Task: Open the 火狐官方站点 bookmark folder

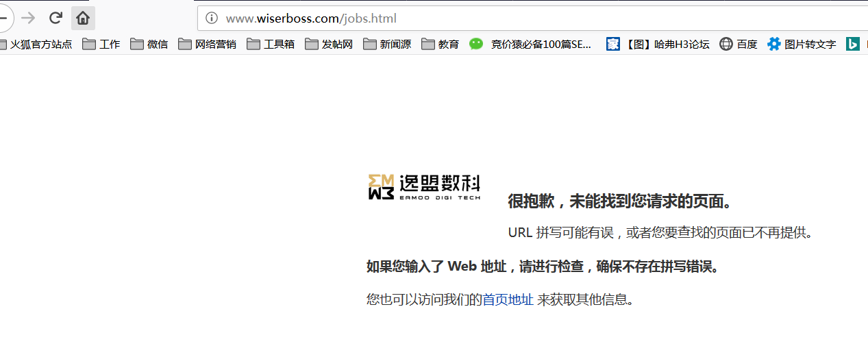Action: point(36,44)
